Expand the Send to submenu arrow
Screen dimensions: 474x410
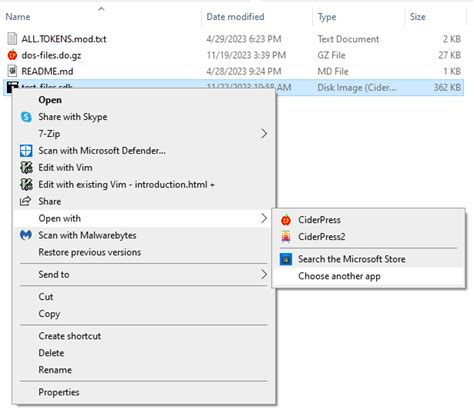click(264, 274)
